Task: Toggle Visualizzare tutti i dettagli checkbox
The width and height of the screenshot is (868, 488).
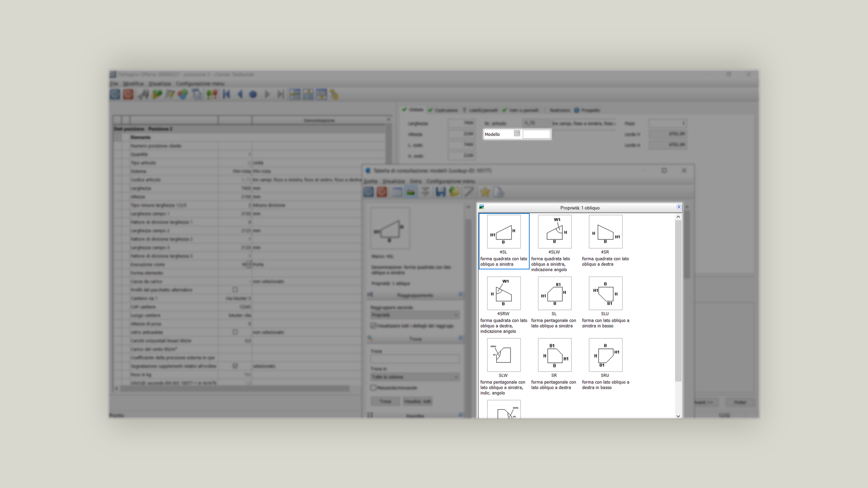Action: pos(373,326)
